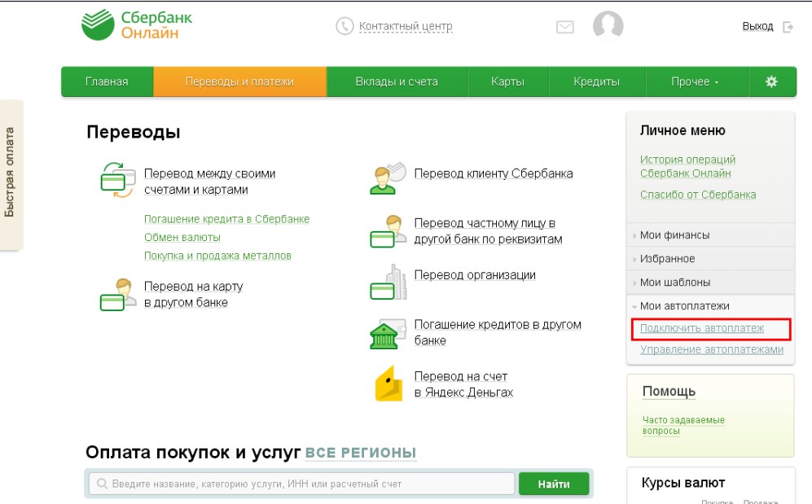Click icon for card in another bank
Screen dimensions: 812x504
[117, 295]
